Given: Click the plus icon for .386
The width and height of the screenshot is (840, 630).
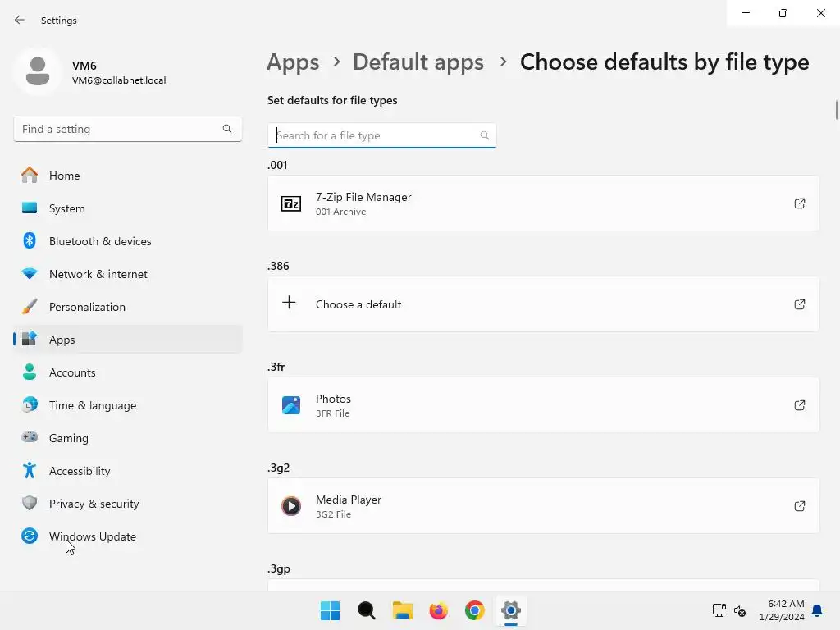Looking at the screenshot, I should click(289, 304).
